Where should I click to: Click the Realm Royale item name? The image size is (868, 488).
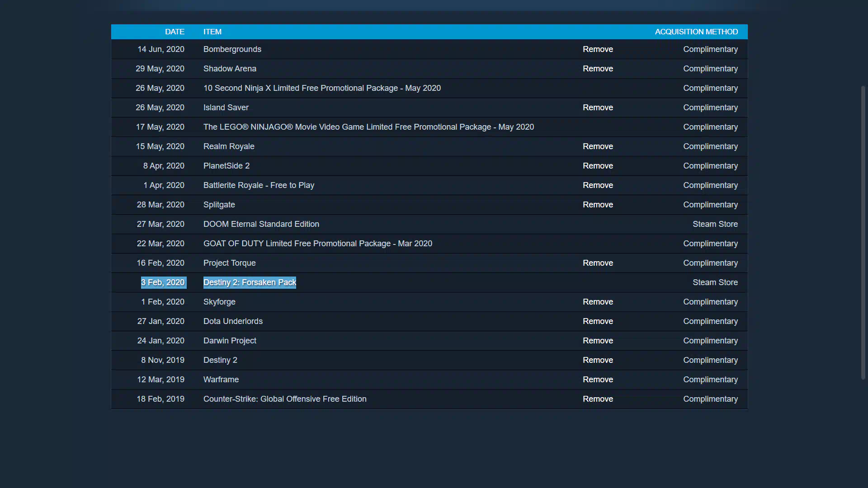coord(229,146)
